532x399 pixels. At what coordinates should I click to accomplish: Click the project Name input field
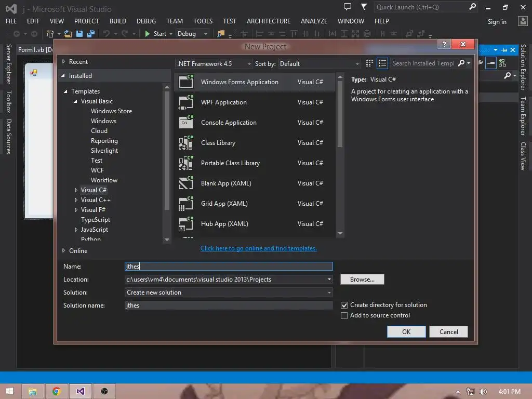[x=229, y=267]
